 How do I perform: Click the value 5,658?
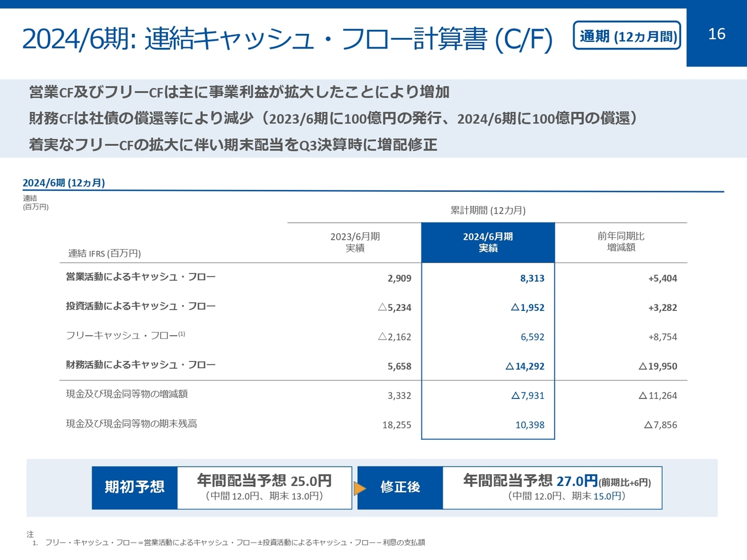pyautogui.click(x=399, y=367)
